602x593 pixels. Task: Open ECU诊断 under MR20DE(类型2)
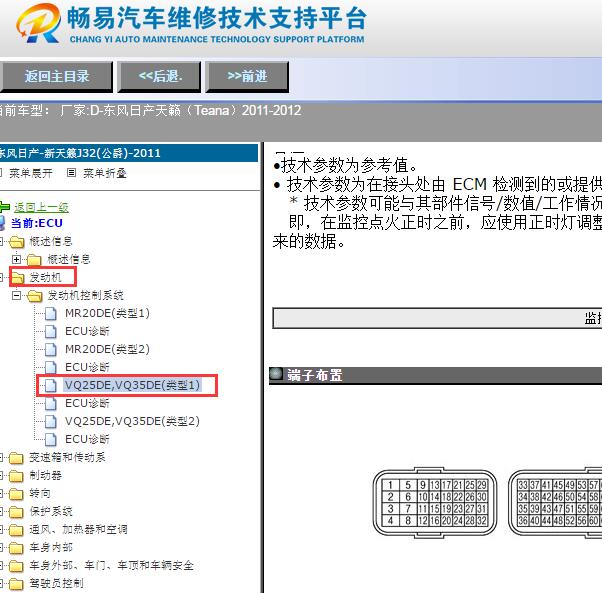pos(87,367)
